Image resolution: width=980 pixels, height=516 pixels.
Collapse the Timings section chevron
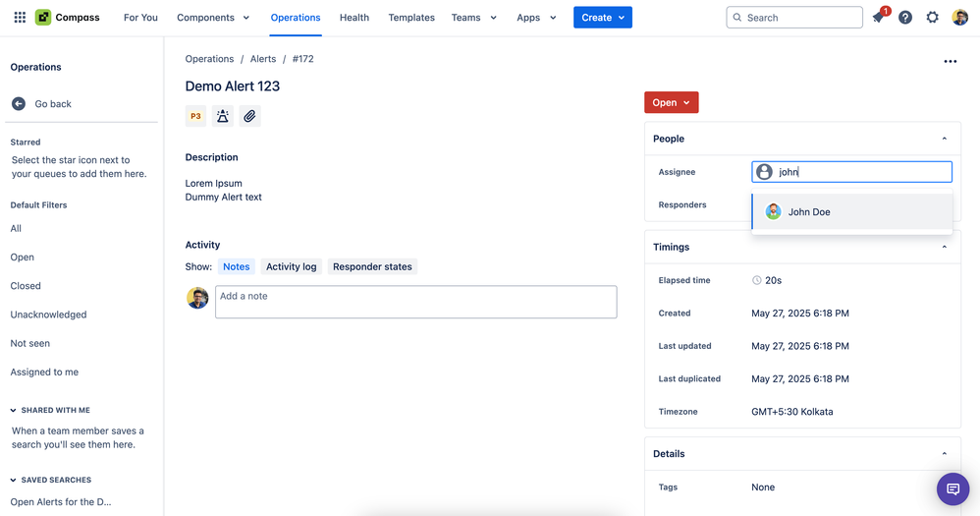[x=945, y=247]
